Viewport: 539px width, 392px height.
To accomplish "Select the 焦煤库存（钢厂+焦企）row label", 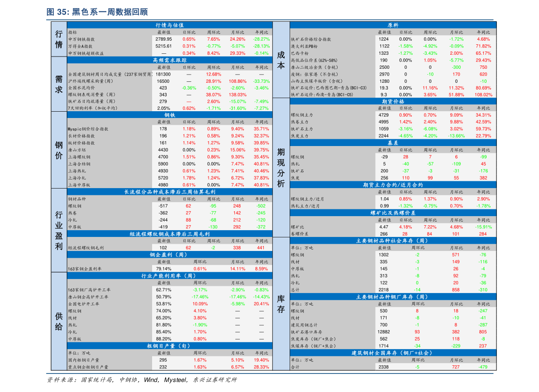I will [313, 346].
